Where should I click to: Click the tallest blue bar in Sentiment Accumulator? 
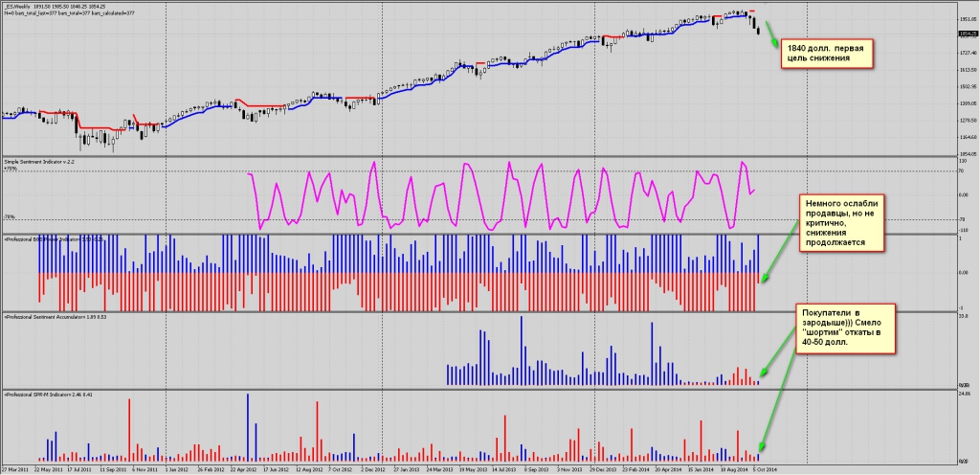click(521, 350)
